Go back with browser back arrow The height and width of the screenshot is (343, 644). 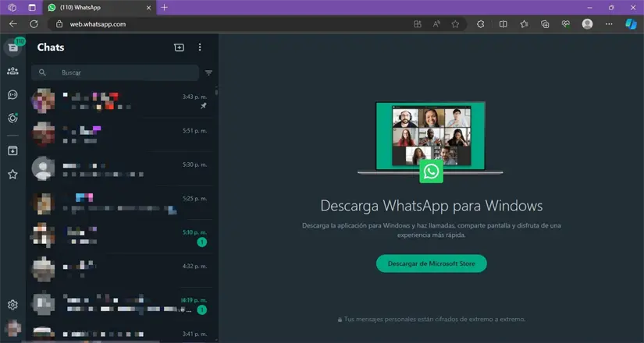[13, 24]
